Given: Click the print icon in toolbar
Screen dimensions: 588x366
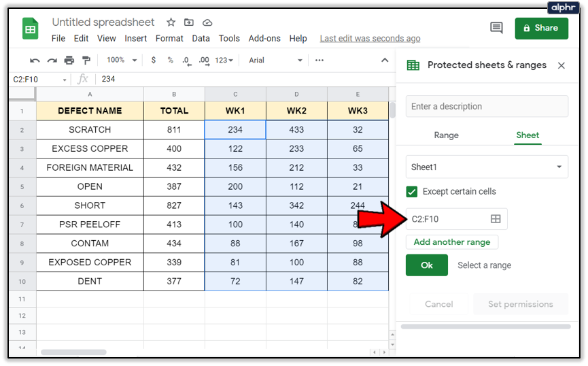Looking at the screenshot, I should (69, 60).
